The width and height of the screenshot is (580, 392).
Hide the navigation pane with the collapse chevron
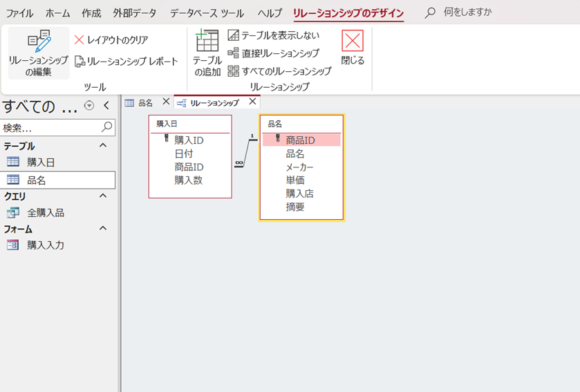click(x=106, y=106)
